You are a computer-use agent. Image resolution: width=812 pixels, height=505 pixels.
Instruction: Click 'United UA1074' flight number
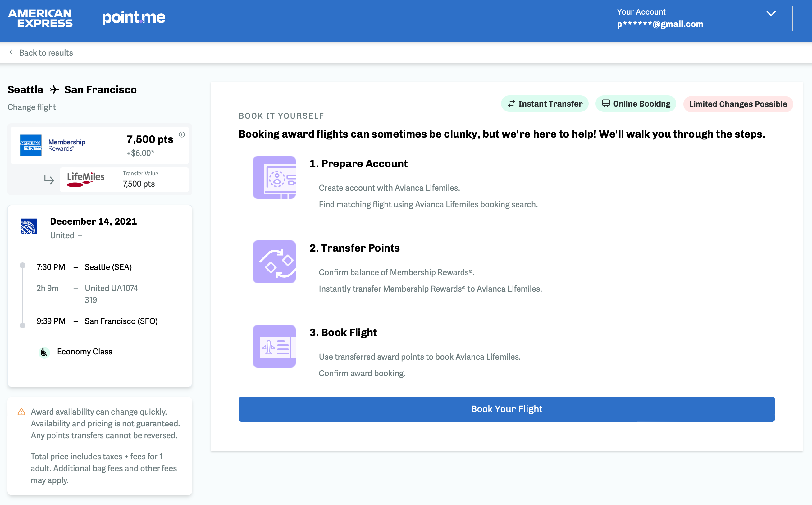[111, 288]
